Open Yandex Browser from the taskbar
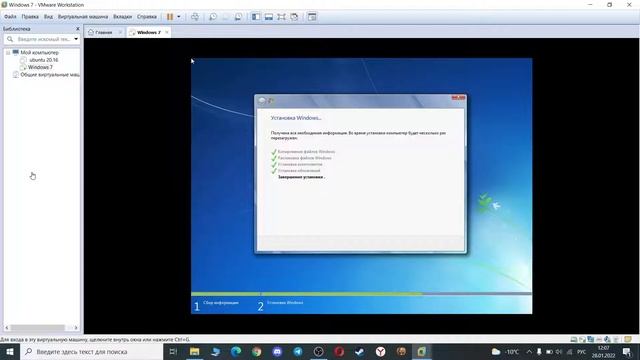The image size is (640, 360). [x=380, y=351]
